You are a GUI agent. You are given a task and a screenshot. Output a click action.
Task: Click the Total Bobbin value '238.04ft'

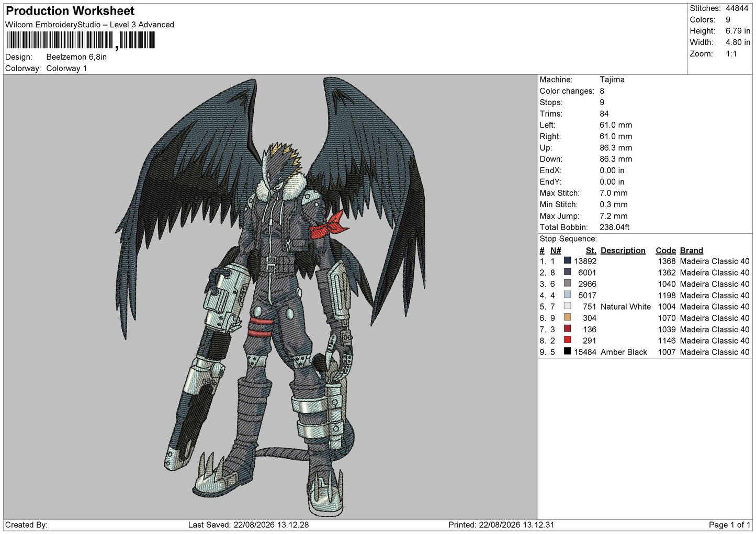615,228
